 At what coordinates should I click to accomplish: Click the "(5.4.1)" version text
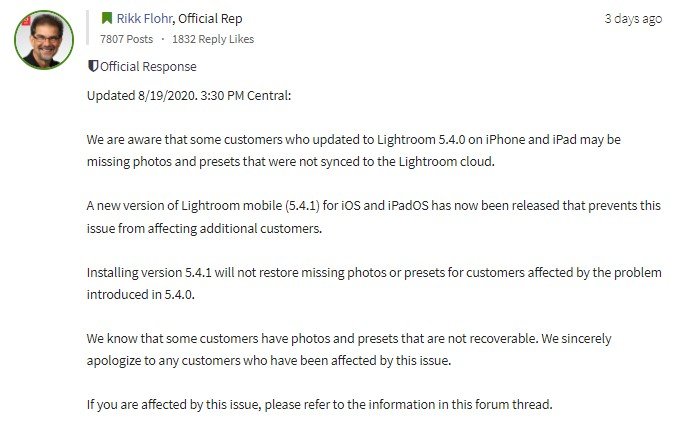(302, 205)
